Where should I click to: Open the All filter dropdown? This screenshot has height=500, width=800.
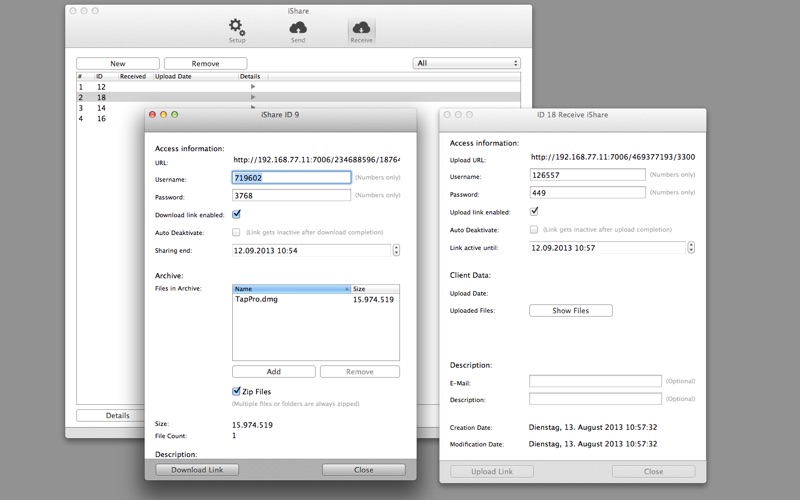pos(466,63)
